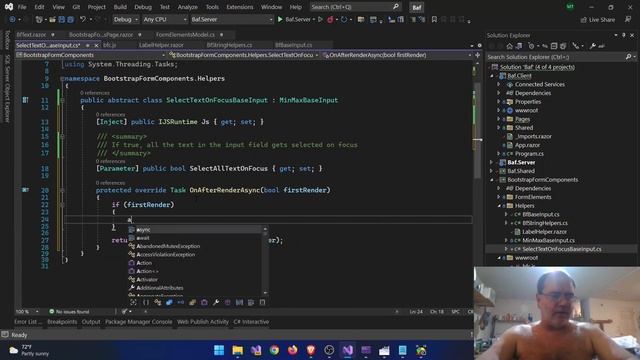This screenshot has height=360, width=640.
Task: Expand the Baf.Server project node
Action: point(491,162)
